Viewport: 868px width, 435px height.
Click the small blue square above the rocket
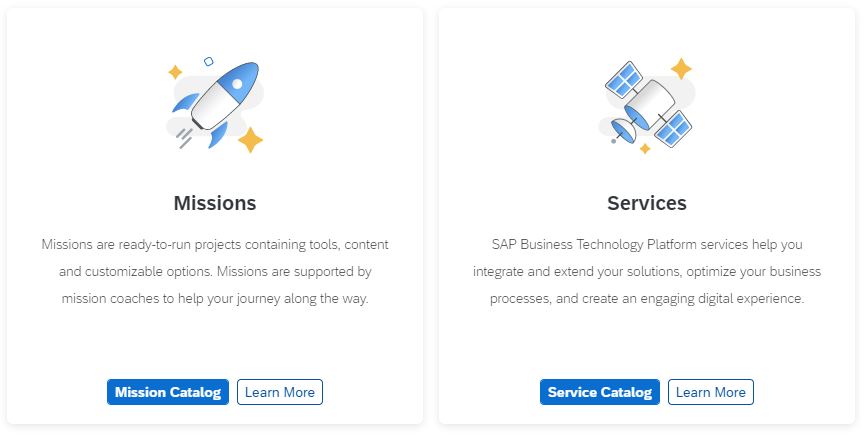point(209,61)
